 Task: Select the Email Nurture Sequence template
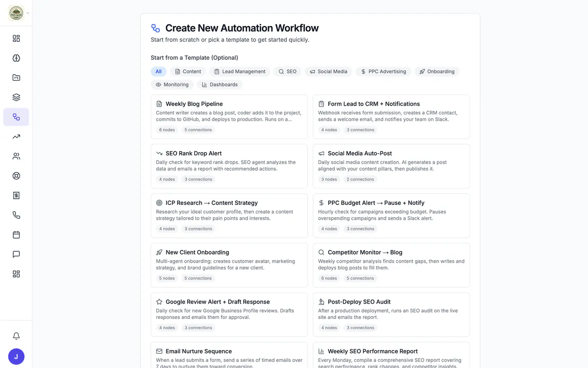[229, 355]
